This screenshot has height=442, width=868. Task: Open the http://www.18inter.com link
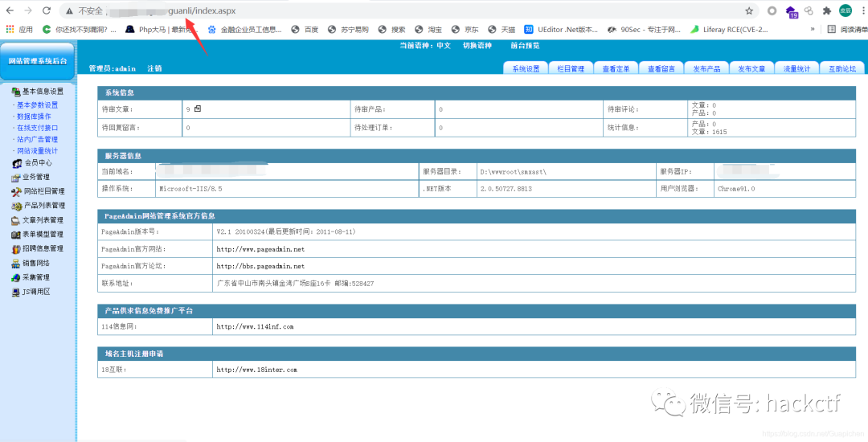click(256, 370)
